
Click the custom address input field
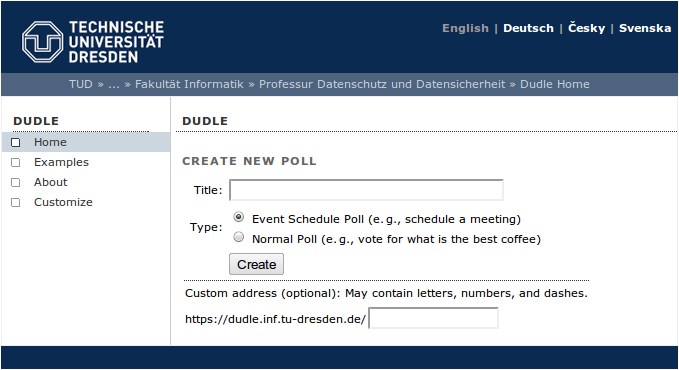[433, 318]
